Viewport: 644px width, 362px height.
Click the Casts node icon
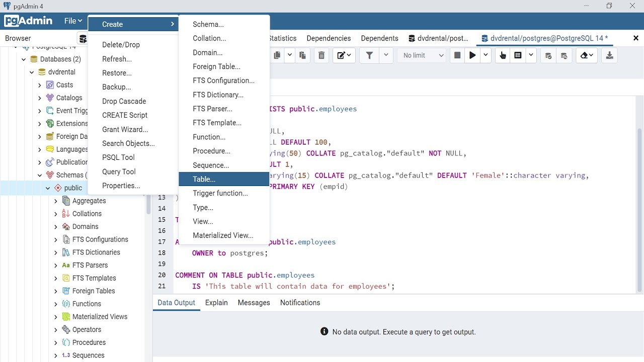(x=50, y=85)
